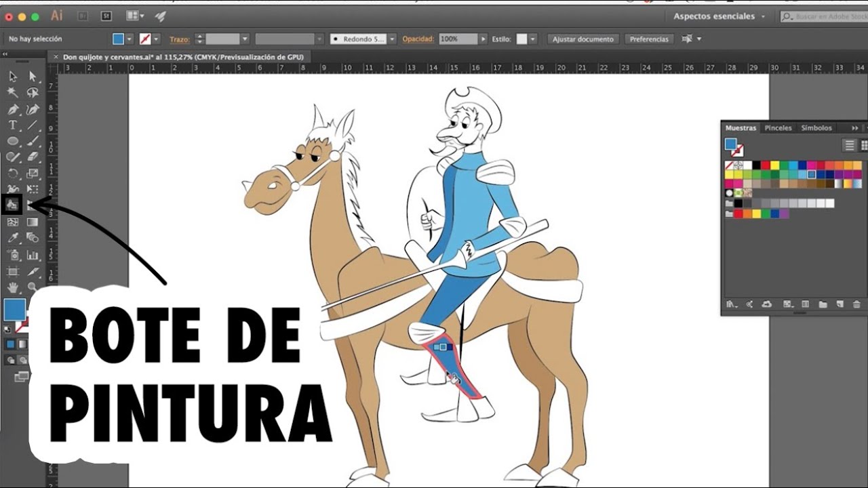The width and height of the screenshot is (868, 488).
Task: Select the Magic Wand tool
Action: (x=13, y=92)
